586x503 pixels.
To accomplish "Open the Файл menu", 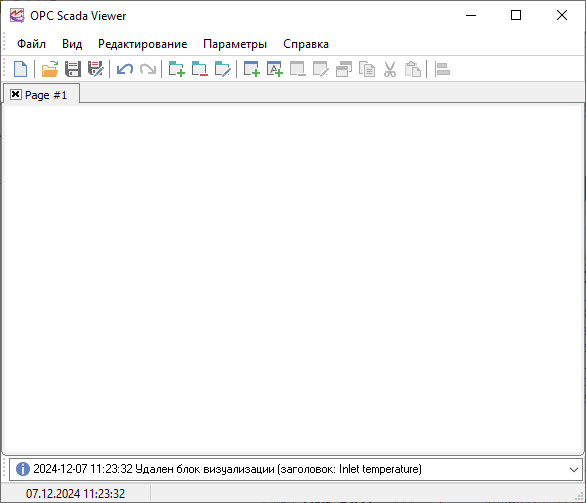I will coord(31,44).
